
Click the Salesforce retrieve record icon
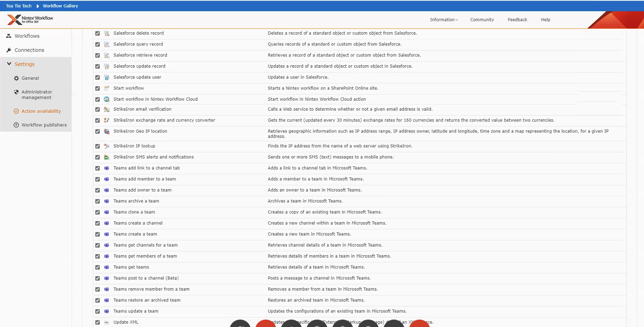pos(107,55)
